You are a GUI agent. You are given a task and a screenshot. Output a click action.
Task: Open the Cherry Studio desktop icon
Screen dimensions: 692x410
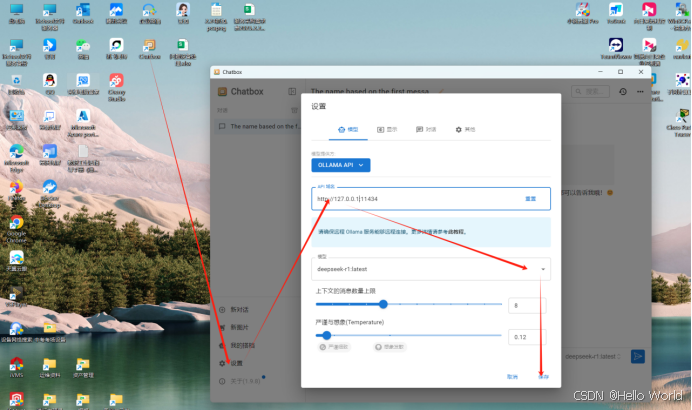click(x=117, y=87)
